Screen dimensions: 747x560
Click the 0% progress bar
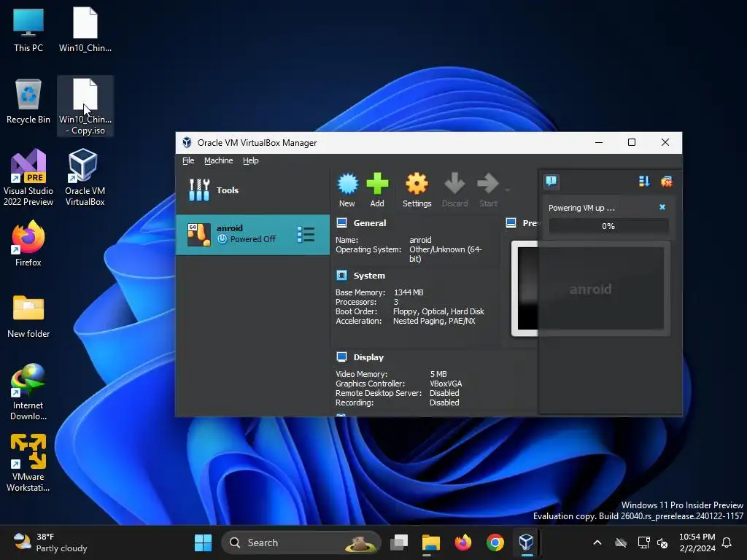608,226
